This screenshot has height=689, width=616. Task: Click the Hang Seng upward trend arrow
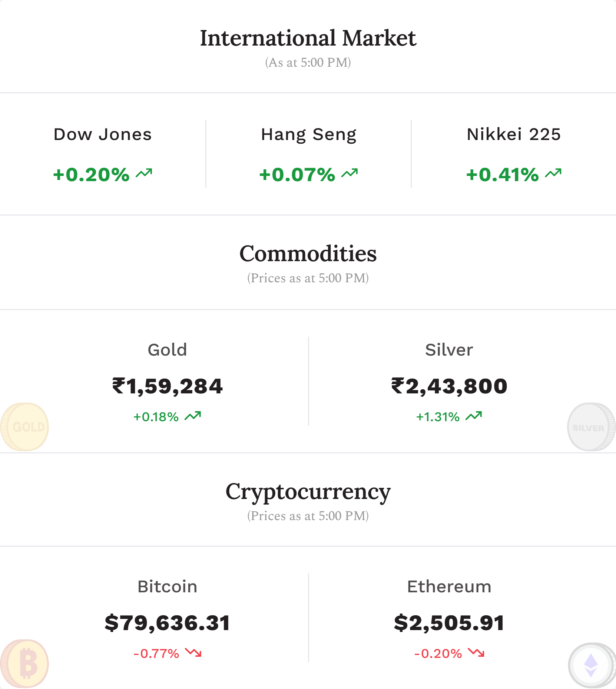coord(350,173)
